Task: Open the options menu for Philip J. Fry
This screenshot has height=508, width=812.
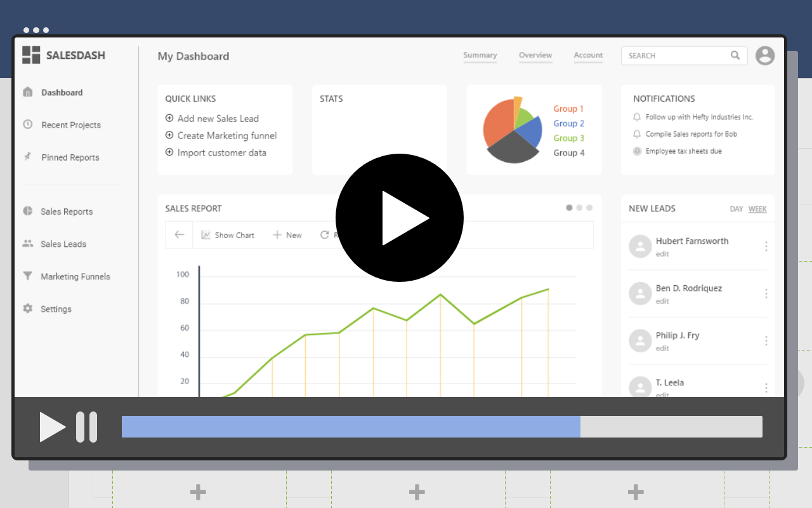Action: (x=766, y=340)
